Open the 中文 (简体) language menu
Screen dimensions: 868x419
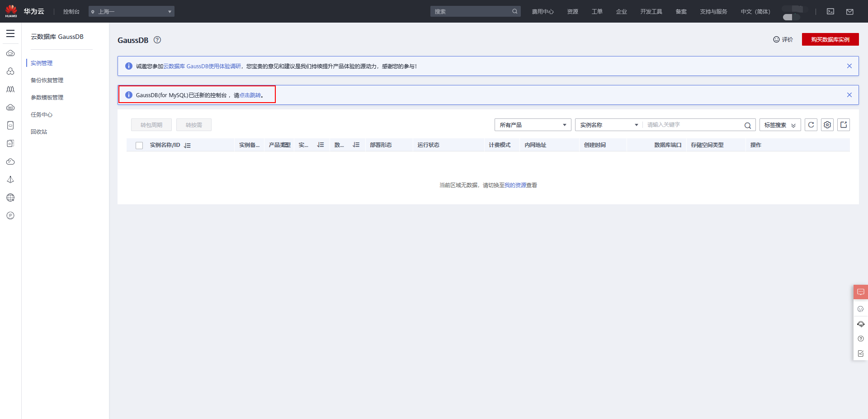pos(755,11)
